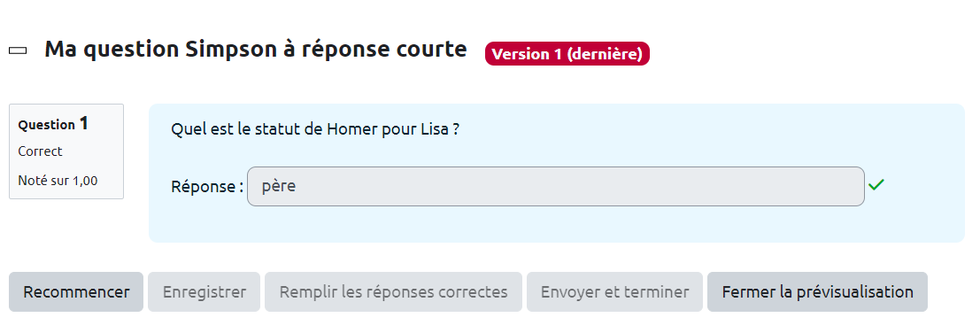Click the Noté sur 1,00 grade text
The image size is (980, 333).
58,181
